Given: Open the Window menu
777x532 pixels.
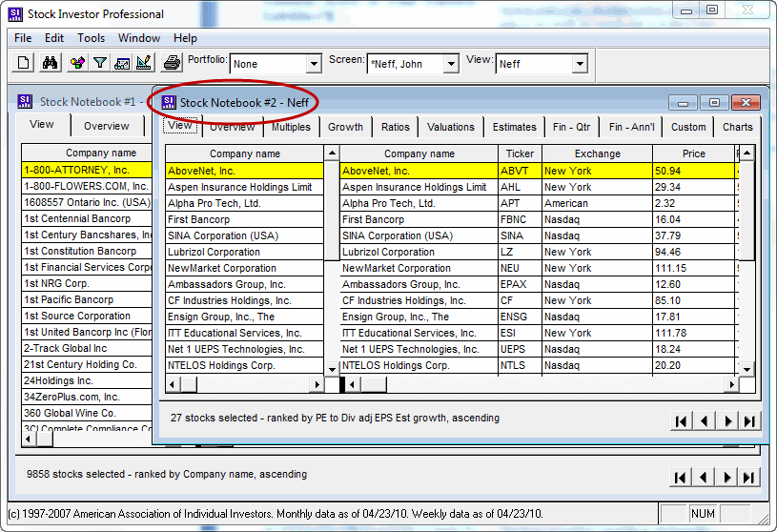Looking at the screenshot, I should tap(139, 38).
